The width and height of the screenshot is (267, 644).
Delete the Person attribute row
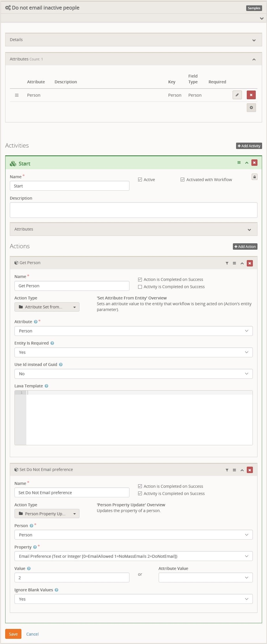(x=251, y=95)
